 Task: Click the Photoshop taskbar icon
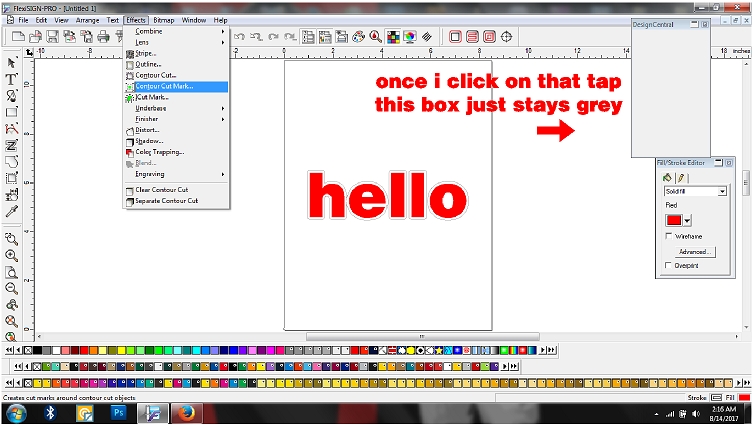[x=118, y=413]
